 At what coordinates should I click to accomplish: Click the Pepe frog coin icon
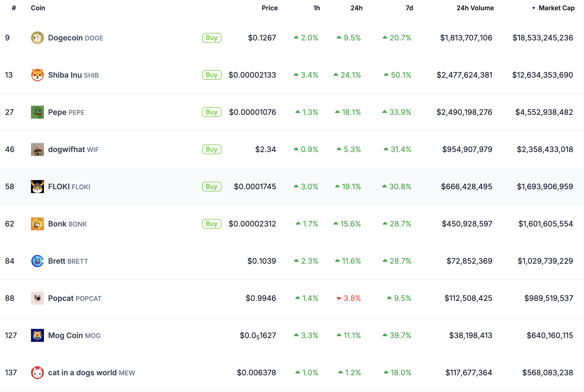coord(37,112)
